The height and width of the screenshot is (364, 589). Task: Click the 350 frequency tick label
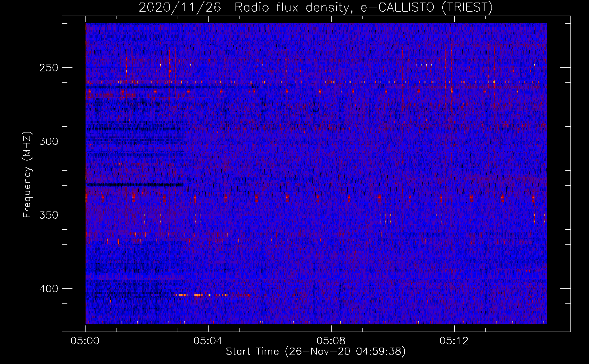pyautogui.click(x=49, y=215)
